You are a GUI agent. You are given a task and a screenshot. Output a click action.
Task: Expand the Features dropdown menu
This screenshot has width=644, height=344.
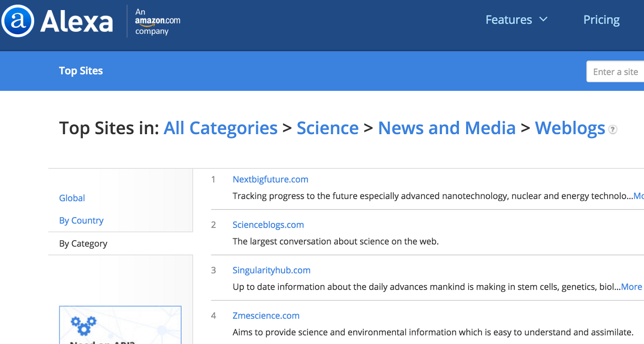pos(509,19)
